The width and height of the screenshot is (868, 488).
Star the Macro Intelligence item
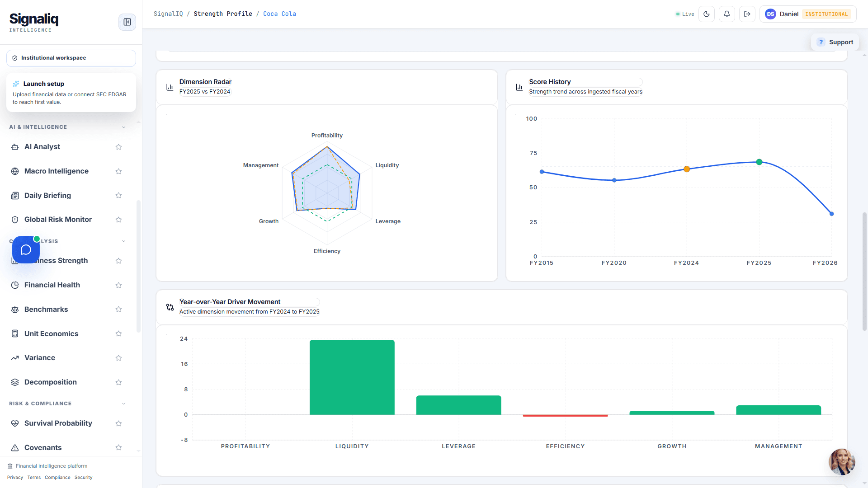click(x=118, y=171)
